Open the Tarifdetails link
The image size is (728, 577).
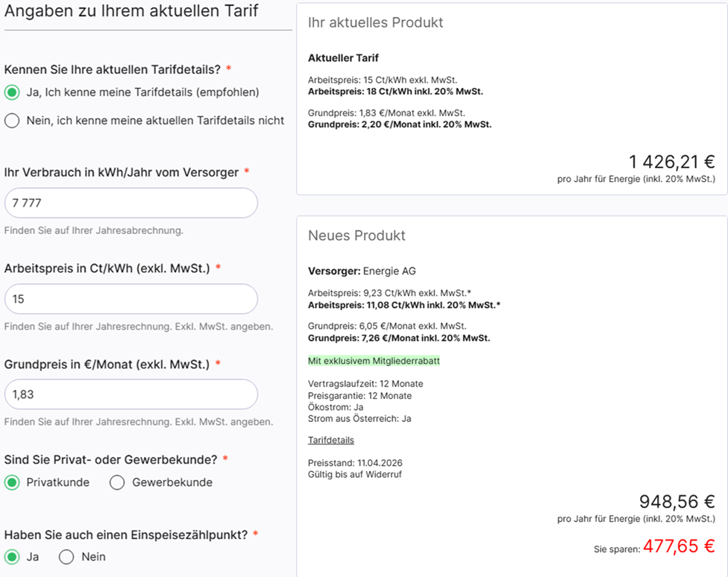click(x=330, y=441)
